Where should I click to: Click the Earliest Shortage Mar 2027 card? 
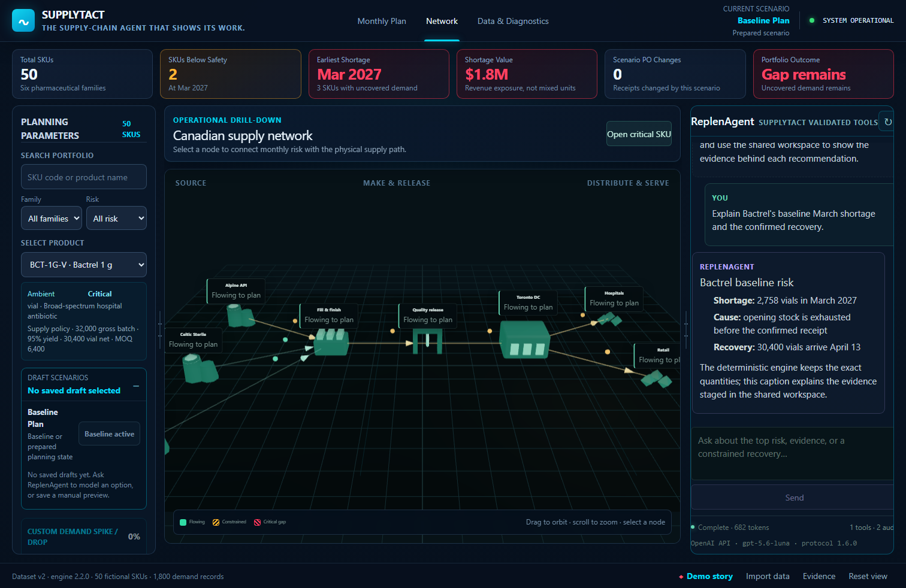click(379, 74)
